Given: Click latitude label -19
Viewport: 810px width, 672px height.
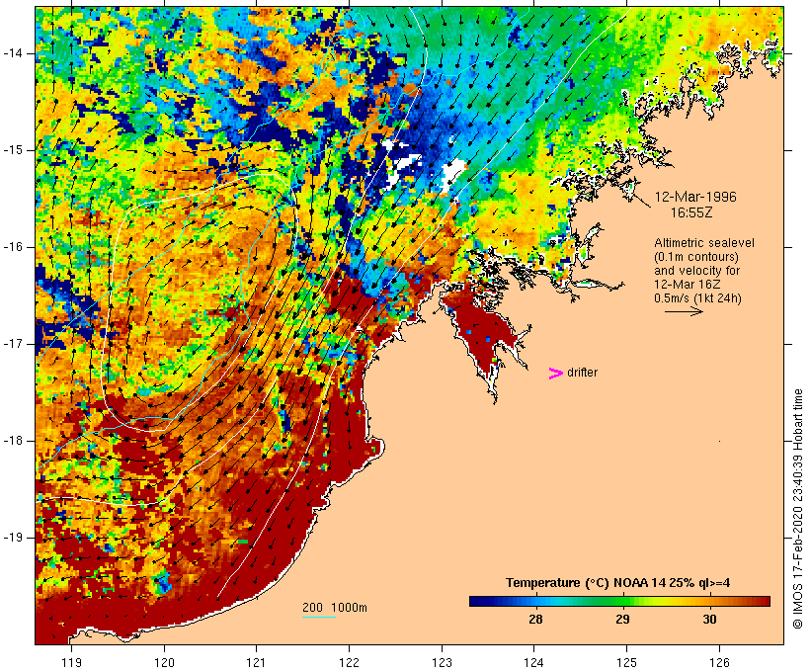Looking at the screenshot, I should [x=12, y=538].
